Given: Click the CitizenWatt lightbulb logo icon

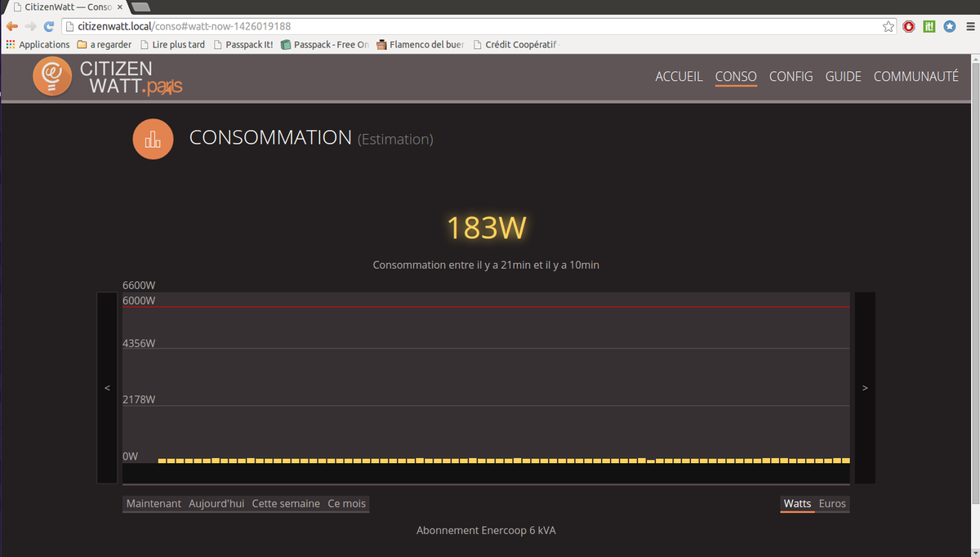Looking at the screenshot, I should click(52, 76).
